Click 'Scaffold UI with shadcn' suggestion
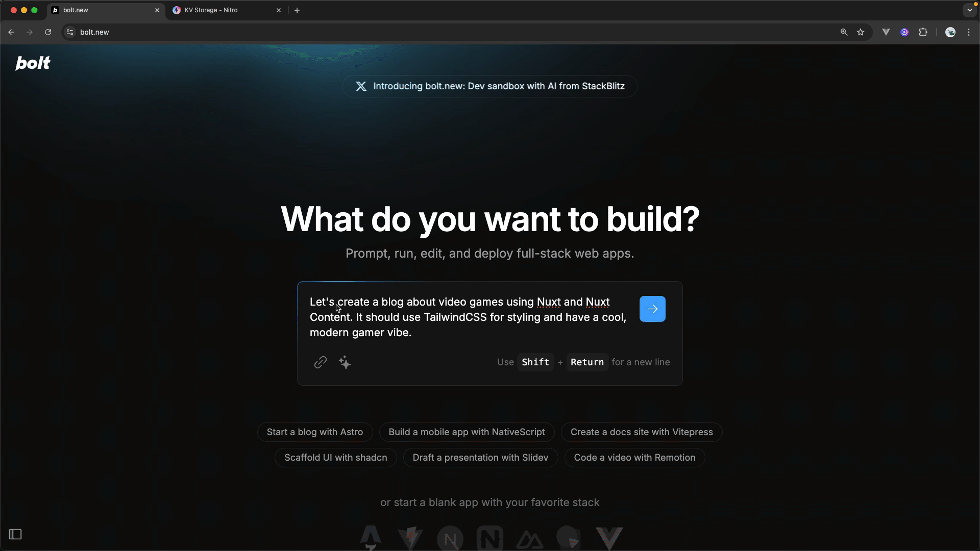980x551 pixels. (336, 458)
